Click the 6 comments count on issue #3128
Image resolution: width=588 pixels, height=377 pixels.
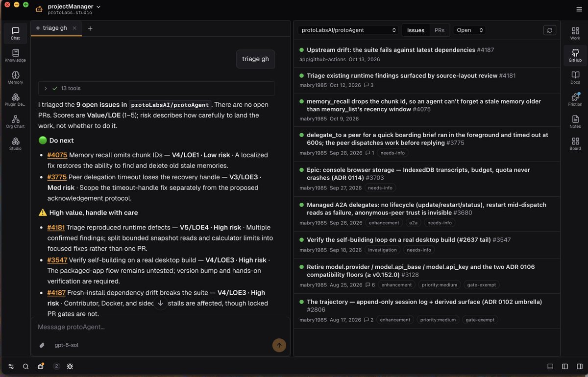click(x=370, y=284)
